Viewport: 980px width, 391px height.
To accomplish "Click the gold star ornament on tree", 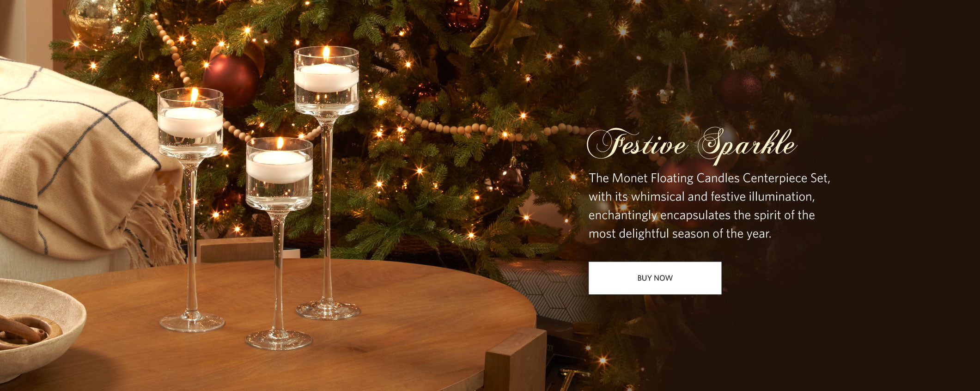I will point(501,26).
